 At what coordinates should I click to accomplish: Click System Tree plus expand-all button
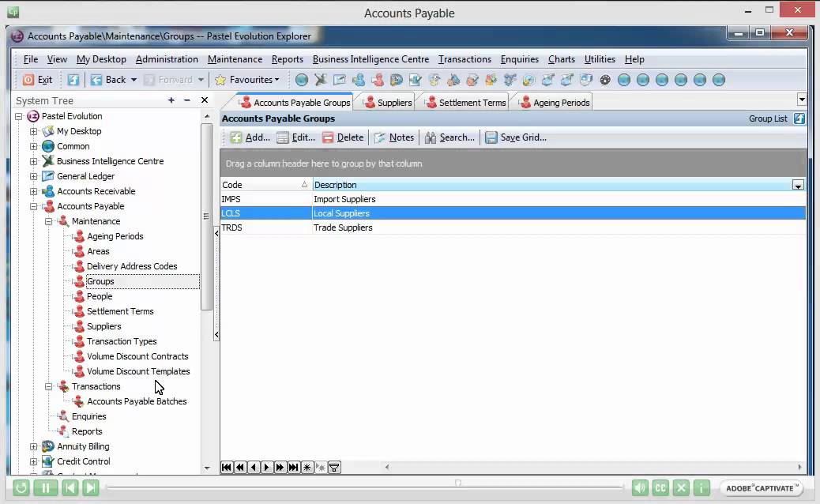pyautogui.click(x=171, y=100)
